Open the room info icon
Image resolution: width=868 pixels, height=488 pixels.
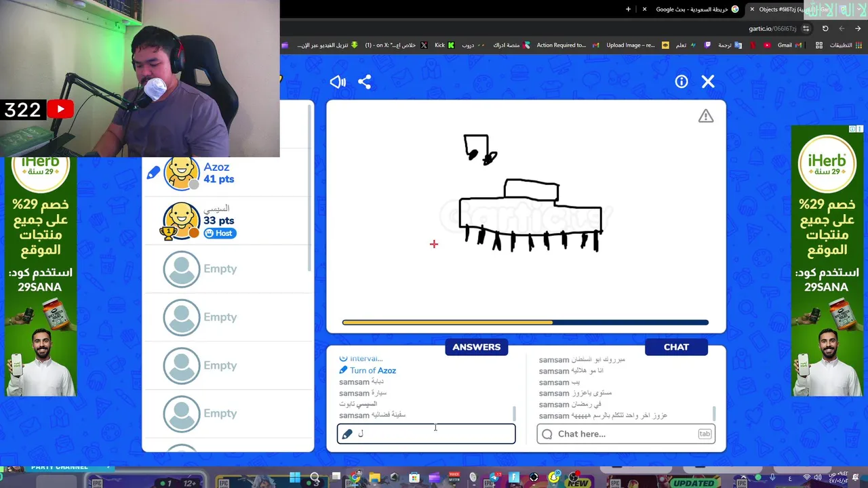pos(682,82)
